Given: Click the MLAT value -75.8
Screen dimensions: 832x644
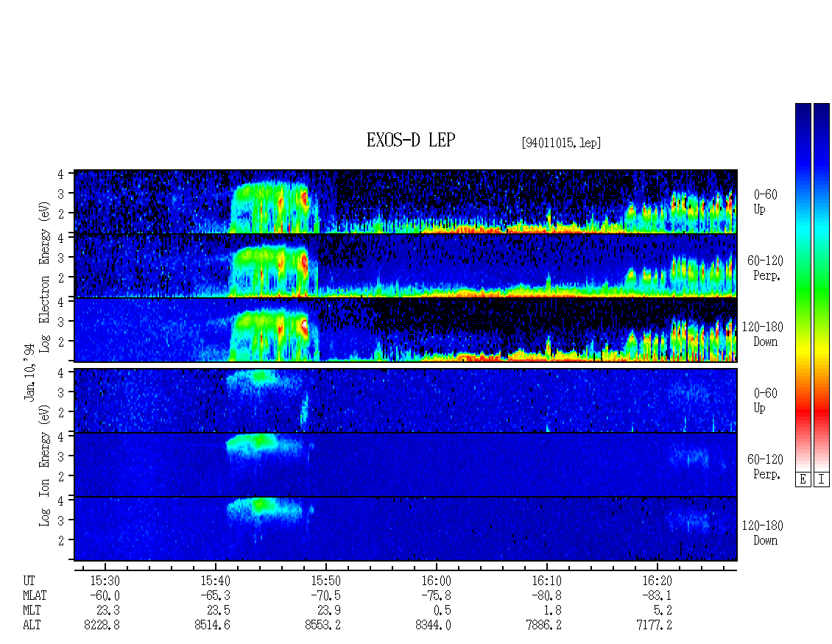Looking at the screenshot, I should click(x=436, y=595).
